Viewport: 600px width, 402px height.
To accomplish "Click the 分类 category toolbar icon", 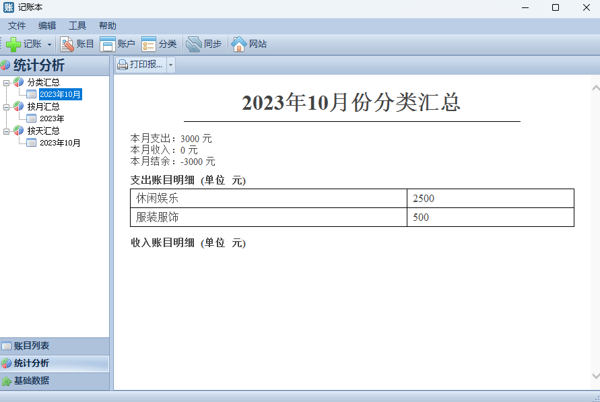I will coord(159,44).
